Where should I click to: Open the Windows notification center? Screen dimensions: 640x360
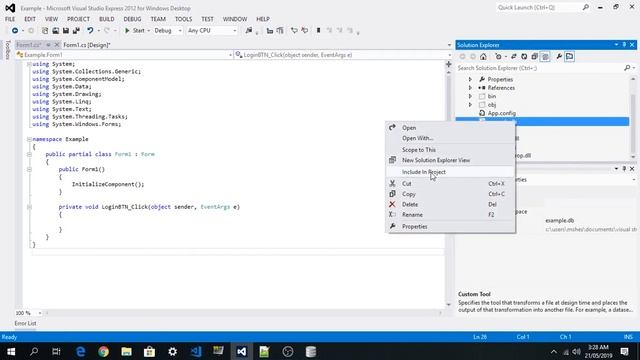(x=624, y=351)
